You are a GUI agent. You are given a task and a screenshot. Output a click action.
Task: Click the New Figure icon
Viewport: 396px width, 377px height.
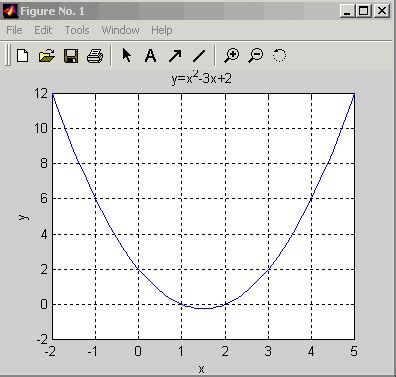pyautogui.click(x=22, y=55)
